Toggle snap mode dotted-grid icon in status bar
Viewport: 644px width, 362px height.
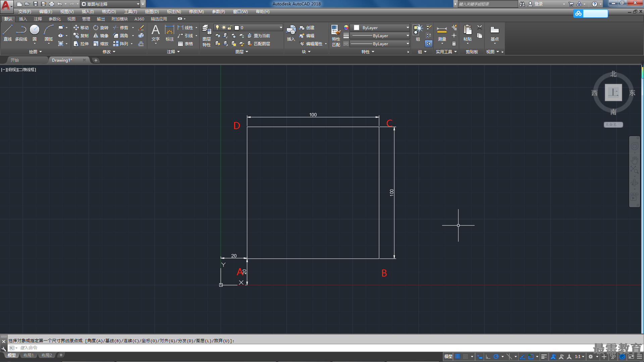click(465, 356)
